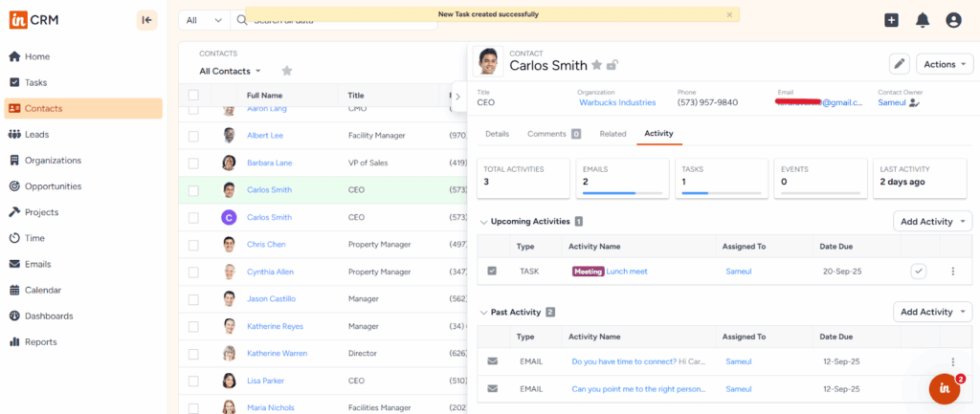Expand the All Contacts view dropdown

point(231,71)
